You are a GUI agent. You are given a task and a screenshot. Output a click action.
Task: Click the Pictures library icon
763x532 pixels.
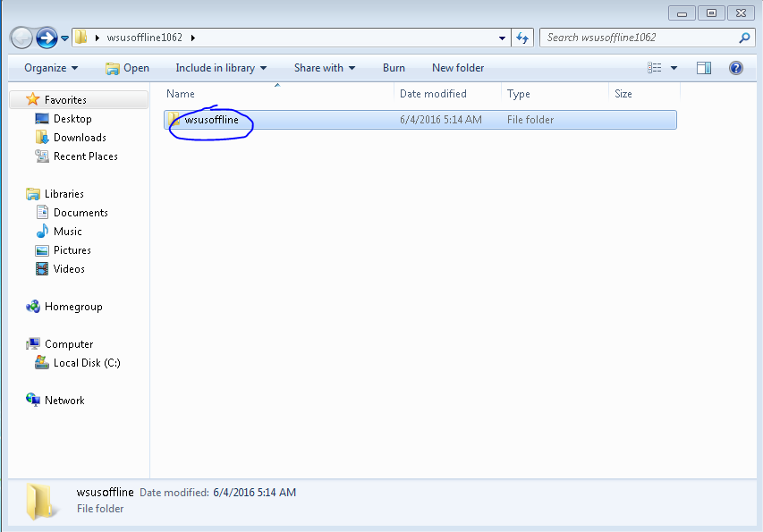(42, 250)
